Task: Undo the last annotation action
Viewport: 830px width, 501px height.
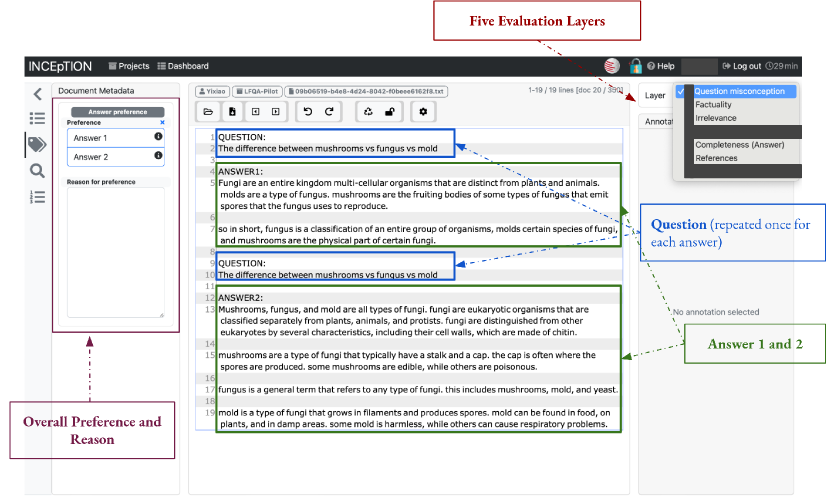Action: click(x=307, y=111)
